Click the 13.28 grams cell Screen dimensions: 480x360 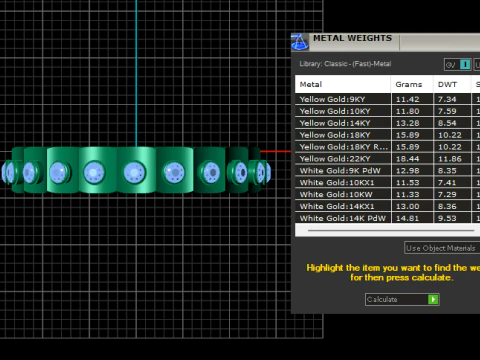tap(412, 123)
